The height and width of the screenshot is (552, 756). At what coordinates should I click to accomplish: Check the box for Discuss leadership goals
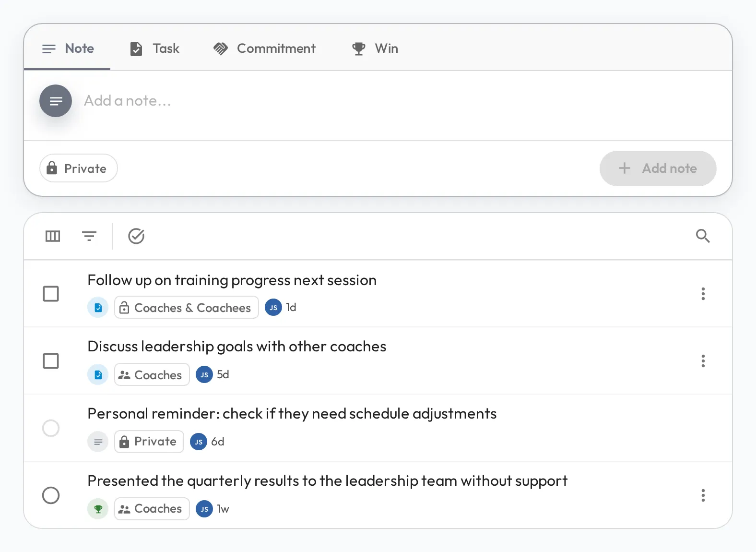pos(51,361)
